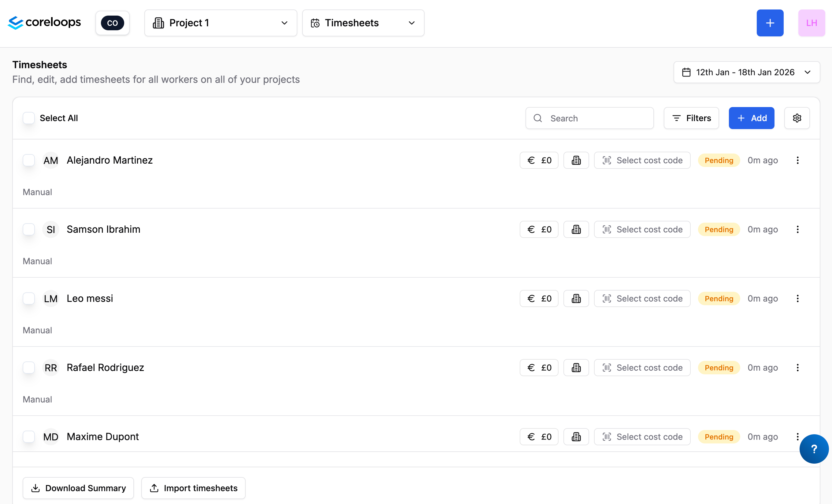Click £0 cost button for Maxime Dupont
Screen dimensions: 832x504
coord(539,437)
